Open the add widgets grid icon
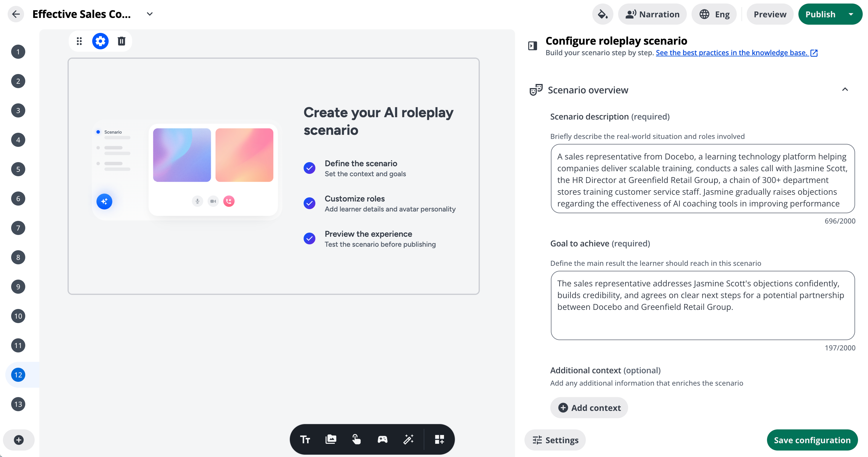This screenshot has height=457, width=868. click(x=439, y=439)
